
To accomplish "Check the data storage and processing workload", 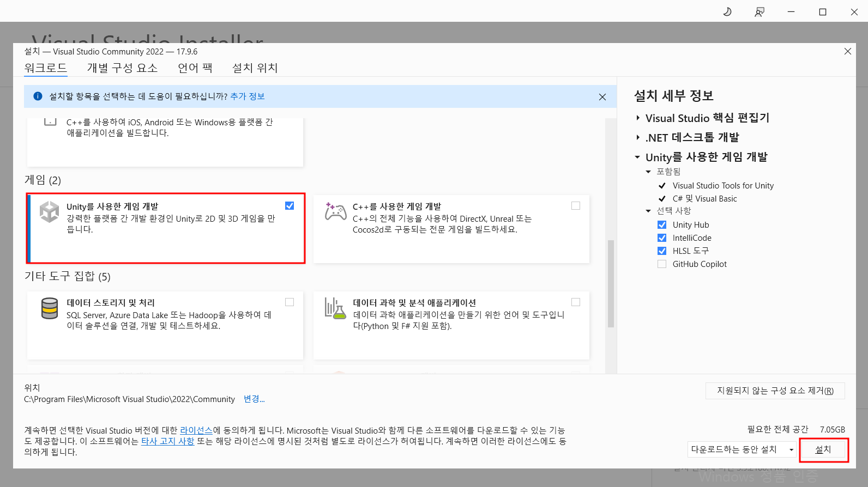I will (290, 302).
